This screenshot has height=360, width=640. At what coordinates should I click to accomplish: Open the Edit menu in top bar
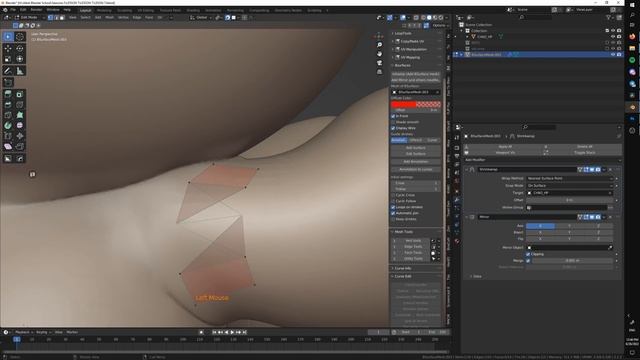tap(23, 9)
